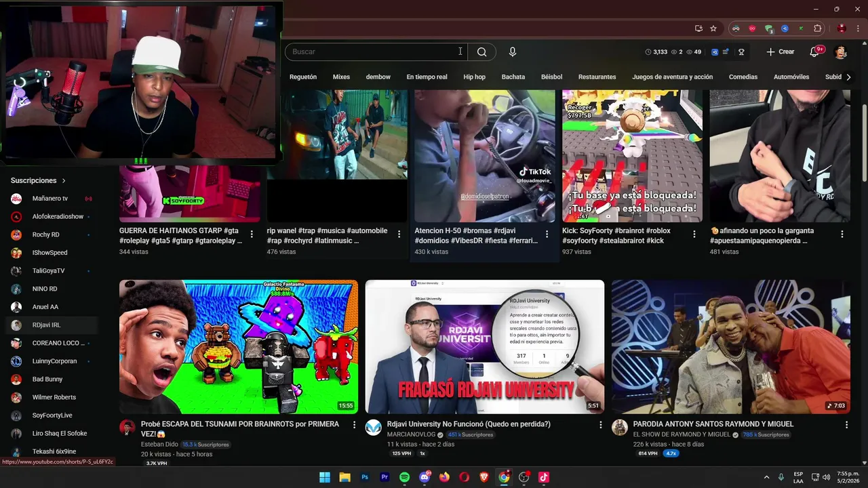Open TikTok from the taskbar
This screenshot has width=868, height=488.
click(543, 477)
